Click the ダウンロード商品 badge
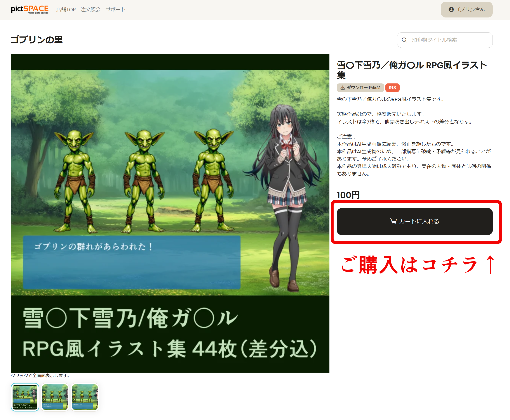Image resolution: width=510 pixels, height=420 pixels. (x=360, y=88)
